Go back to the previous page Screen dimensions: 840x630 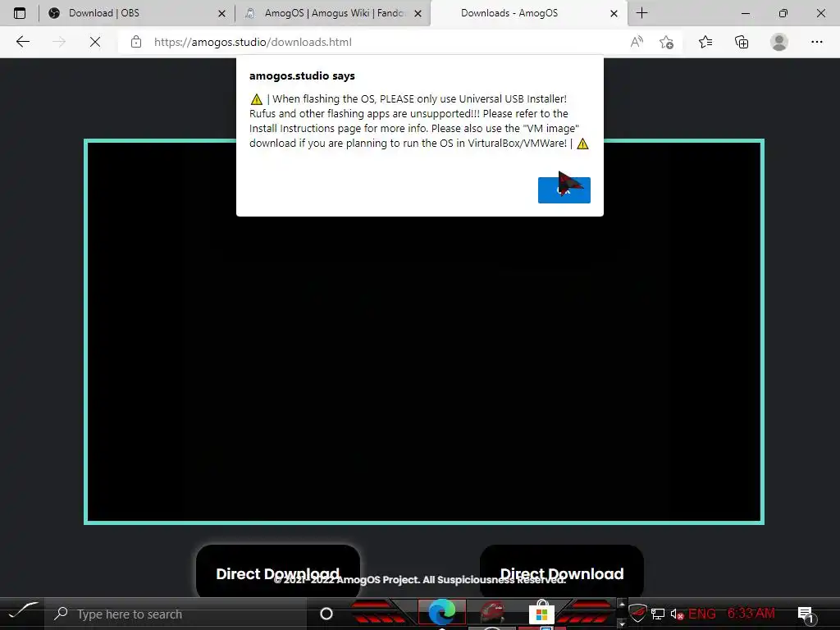[x=22, y=42]
